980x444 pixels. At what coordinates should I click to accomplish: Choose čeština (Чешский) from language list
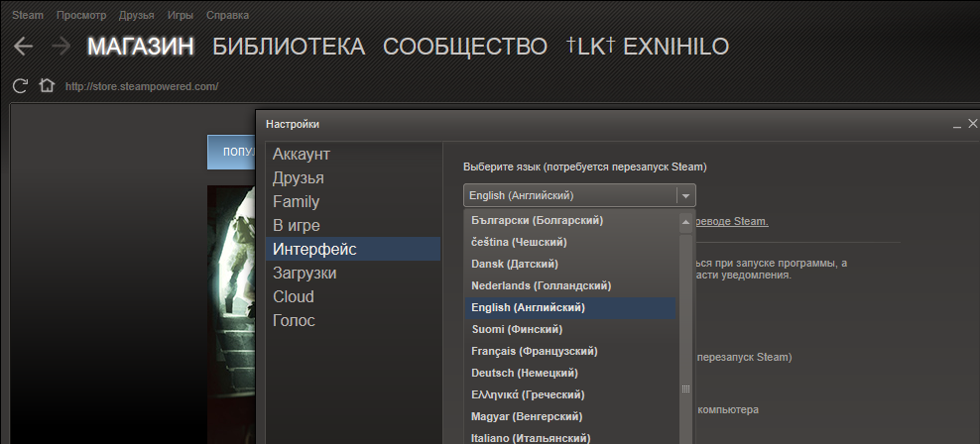(x=570, y=242)
